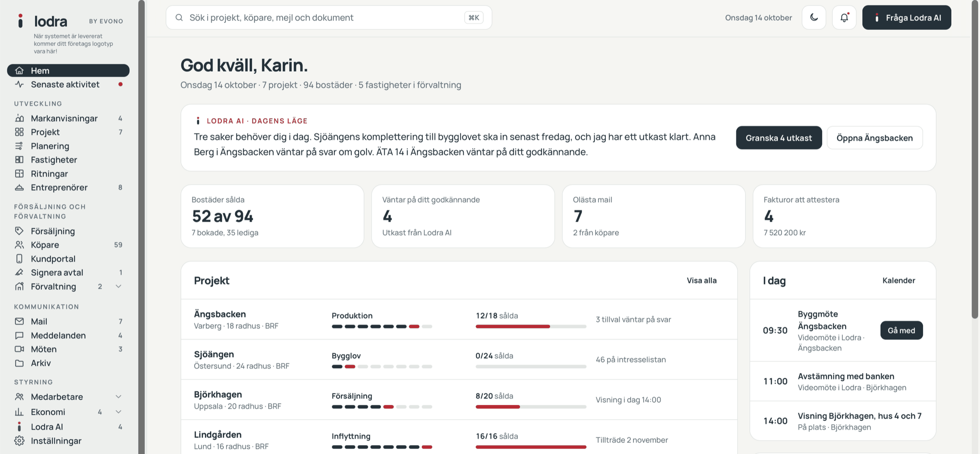
Task: Focus the project search field
Action: 329,17
